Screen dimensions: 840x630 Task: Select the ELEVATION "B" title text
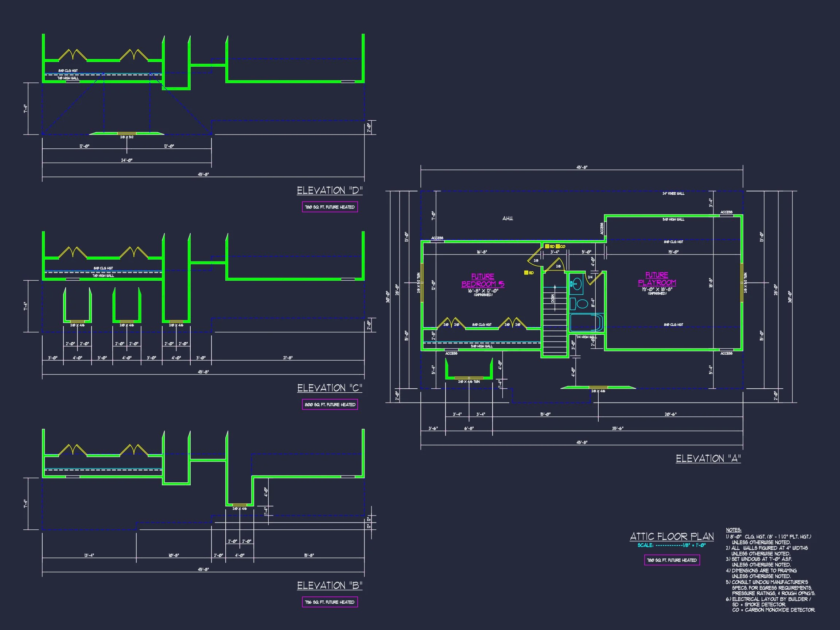pyautogui.click(x=330, y=586)
